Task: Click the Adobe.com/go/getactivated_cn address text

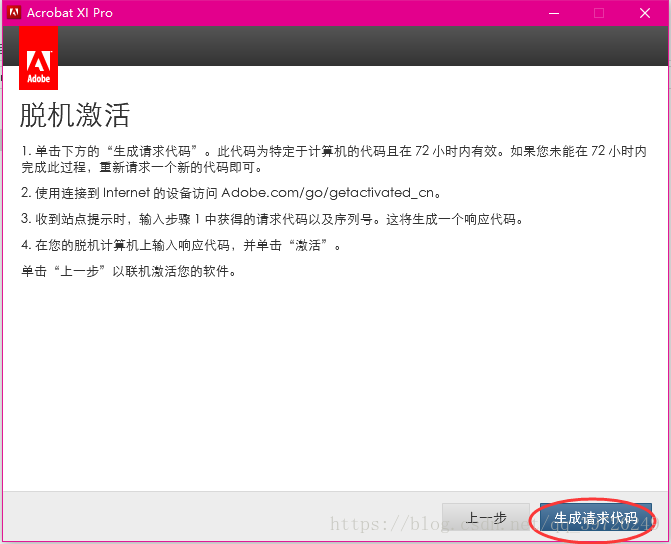Action: [x=327, y=193]
